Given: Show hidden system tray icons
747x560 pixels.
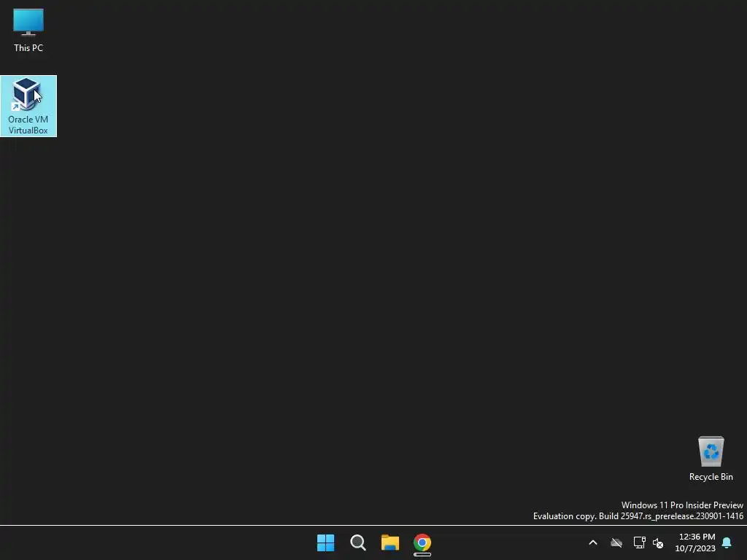Looking at the screenshot, I should tap(593, 542).
